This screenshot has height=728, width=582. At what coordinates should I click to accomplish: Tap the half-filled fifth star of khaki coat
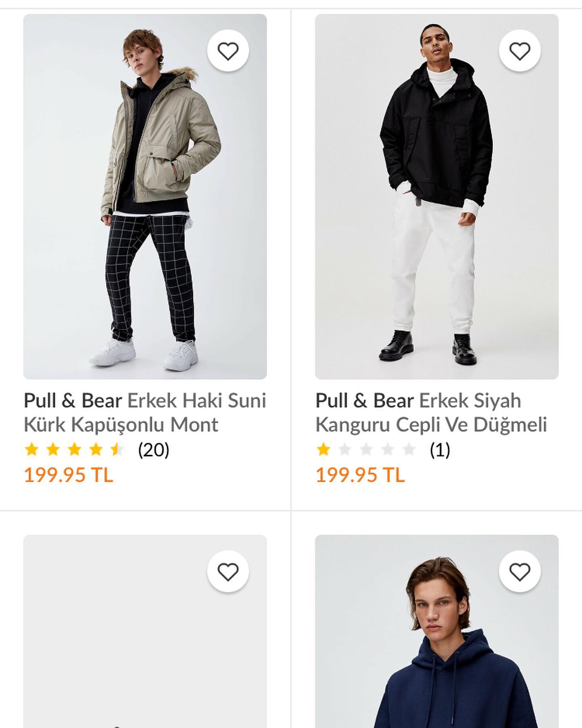tap(118, 449)
